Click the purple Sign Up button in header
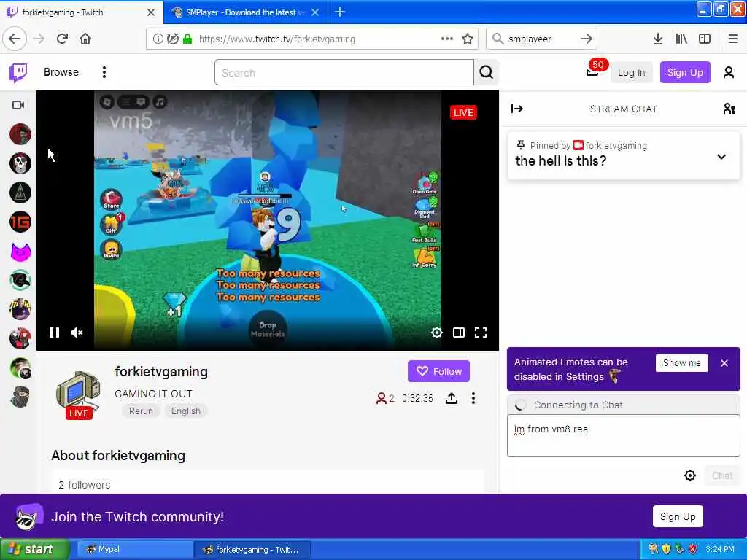This screenshot has height=560, width=747. (685, 72)
